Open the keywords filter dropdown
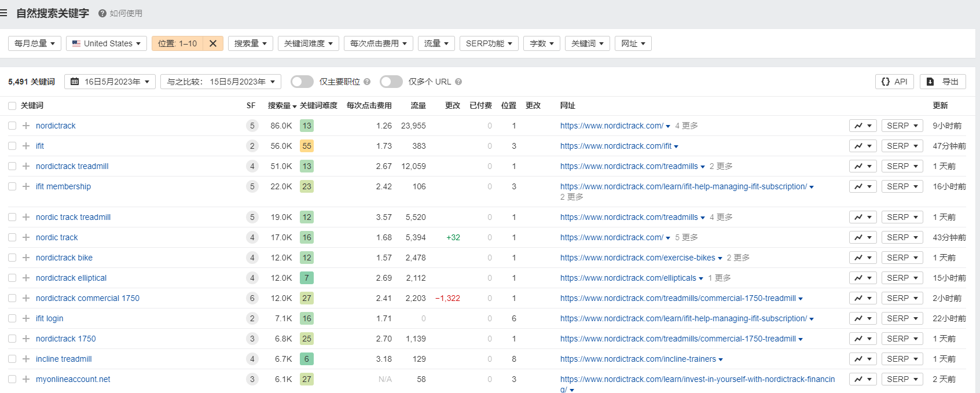The width and height of the screenshot is (980, 393). click(x=588, y=43)
